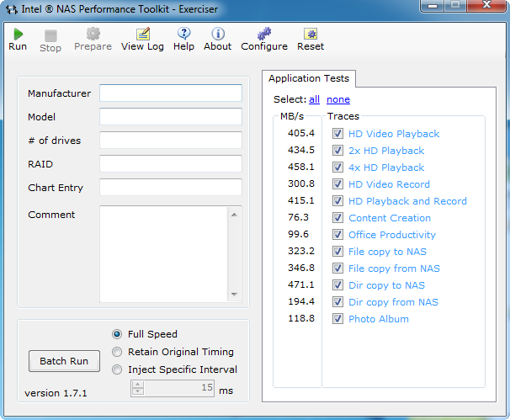Toggle the HD Video Playback checkbox
The height and width of the screenshot is (420, 510).
[x=337, y=133]
